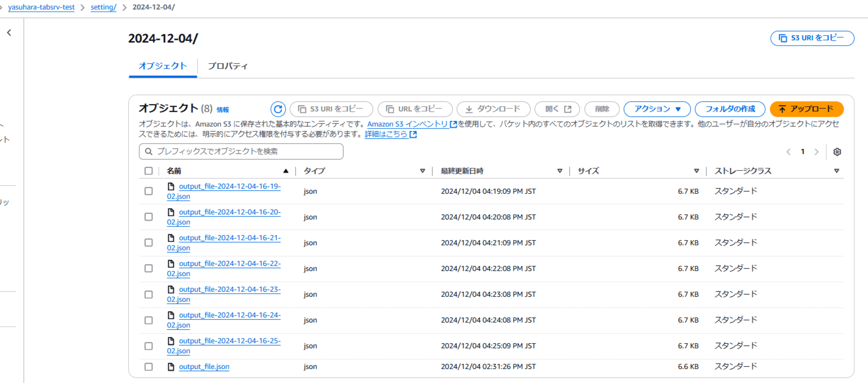The image size is (868, 383).
Task: Open the アクション dropdown menu
Action: pyautogui.click(x=657, y=109)
